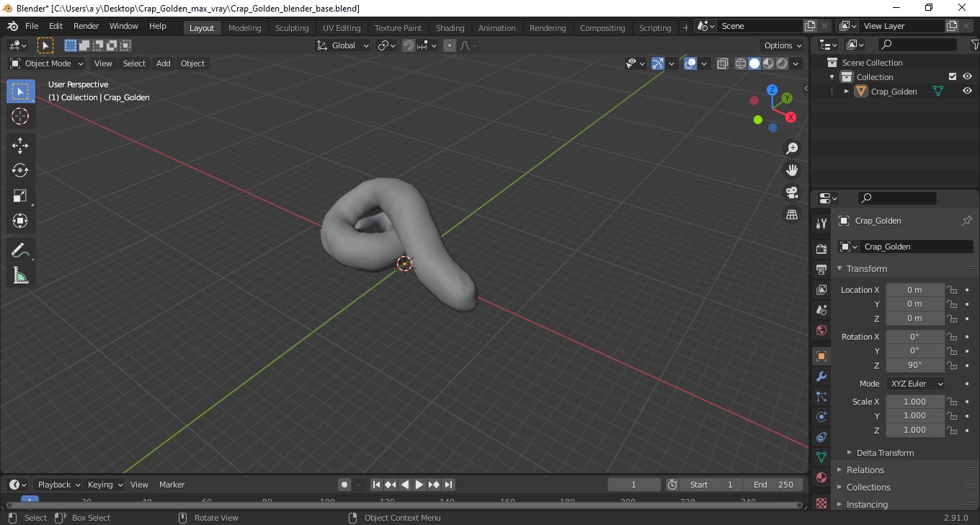The height and width of the screenshot is (525, 980).
Task: Click the red X axis gizmo
Action: pos(790,117)
